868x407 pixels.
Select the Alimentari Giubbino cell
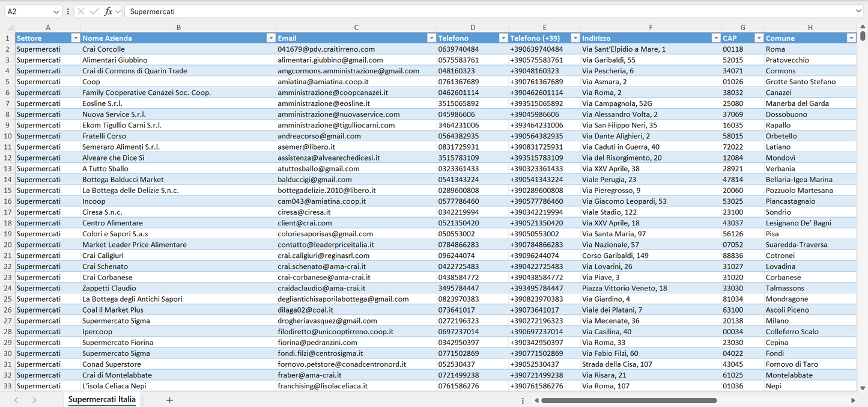(x=178, y=60)
